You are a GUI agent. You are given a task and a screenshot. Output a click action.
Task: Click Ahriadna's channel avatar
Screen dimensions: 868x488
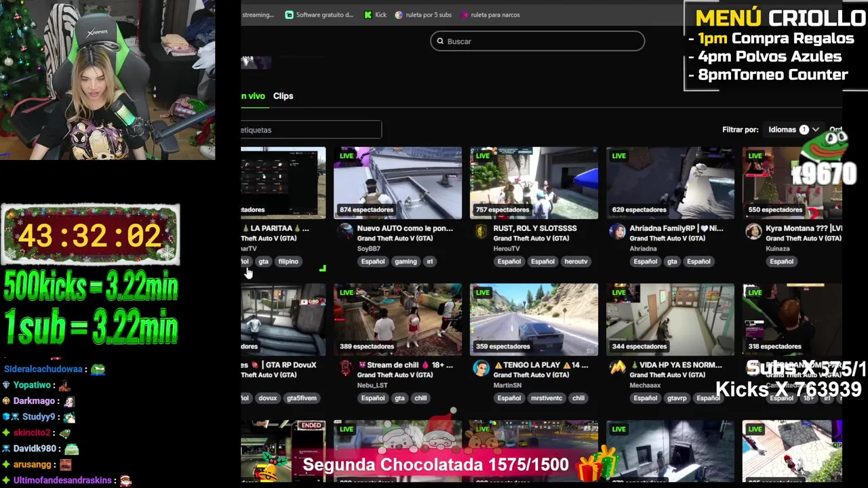click(617, 232)
